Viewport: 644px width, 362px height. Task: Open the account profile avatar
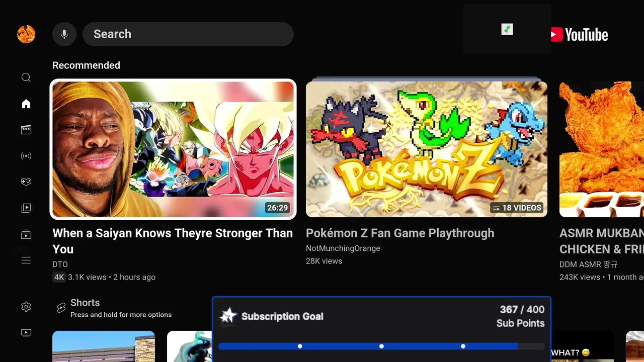(26, 34)
